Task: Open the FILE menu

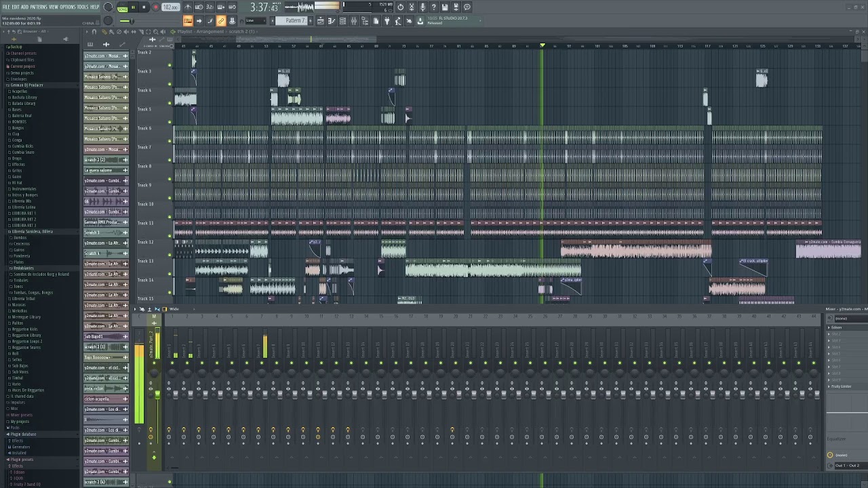Action: pyautogui.click(x=6, y=7)
